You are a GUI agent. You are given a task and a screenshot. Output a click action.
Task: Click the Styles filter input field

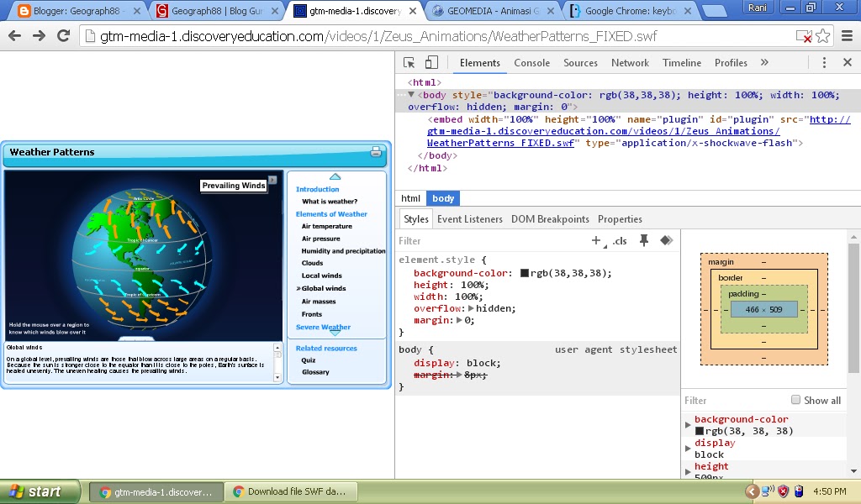(x=491, y=241)
